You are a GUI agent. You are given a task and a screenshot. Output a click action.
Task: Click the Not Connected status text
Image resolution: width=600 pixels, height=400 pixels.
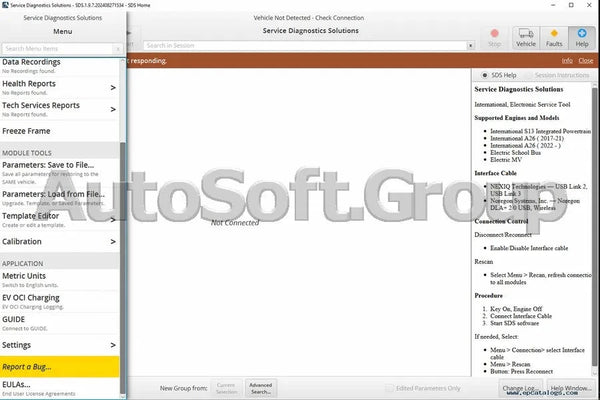pos(235,222)
